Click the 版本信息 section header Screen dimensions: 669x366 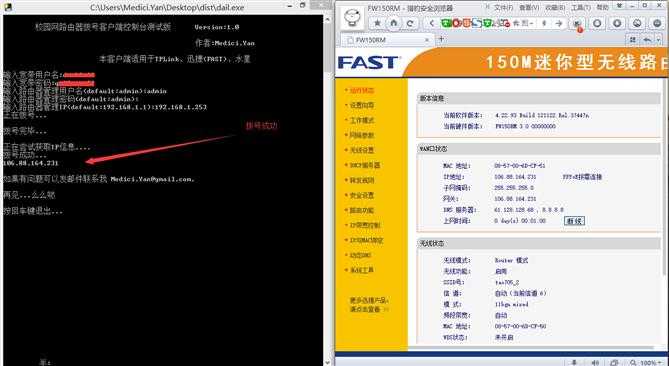click(x=538, y=99)
